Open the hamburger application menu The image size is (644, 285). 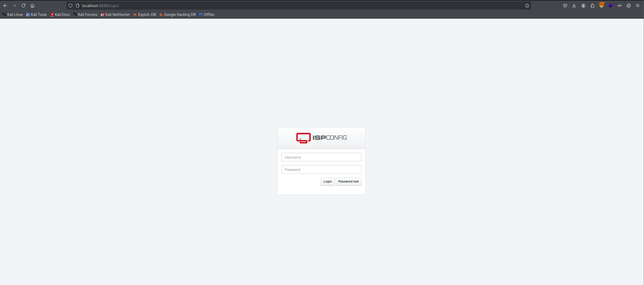pos(638,6)
